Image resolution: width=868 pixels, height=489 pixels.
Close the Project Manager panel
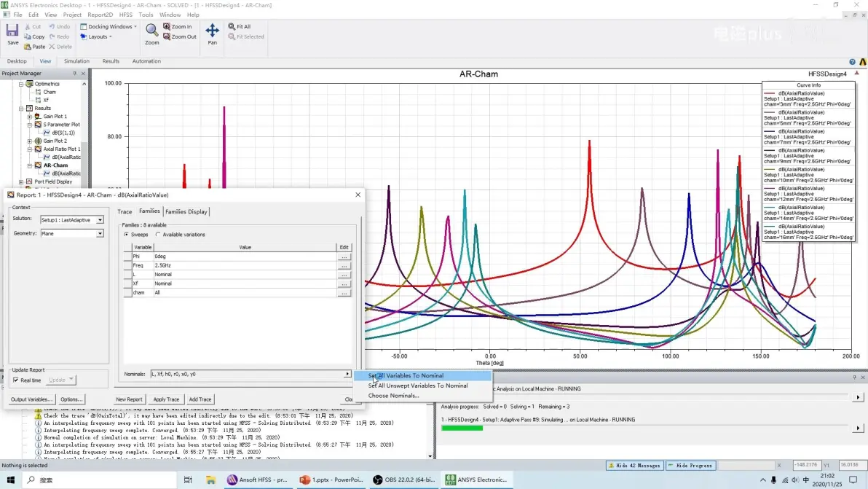(84, 73)
